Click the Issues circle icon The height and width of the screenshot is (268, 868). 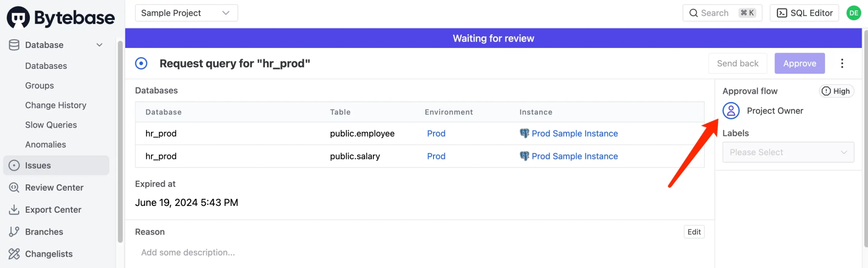pos(14,165)
